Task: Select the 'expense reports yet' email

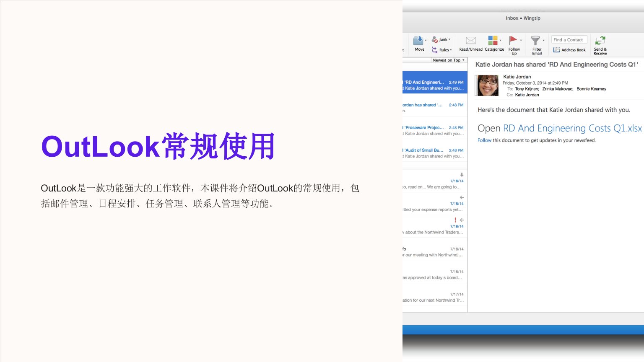Action: coord(435,204)
